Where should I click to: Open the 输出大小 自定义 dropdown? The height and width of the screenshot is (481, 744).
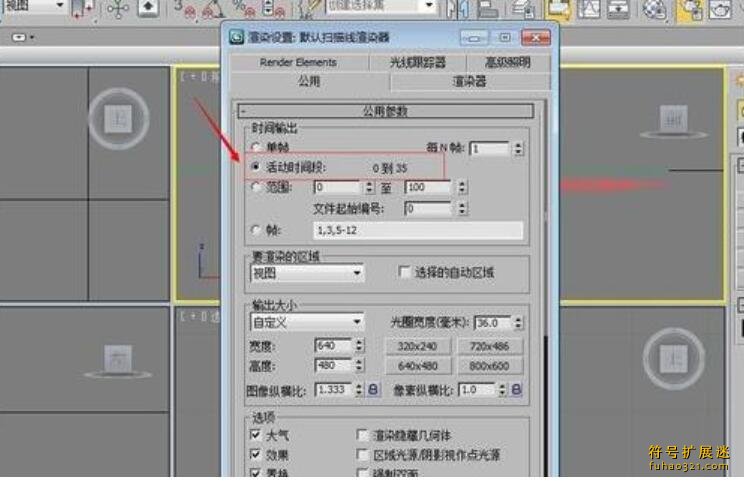coord(307,323)
